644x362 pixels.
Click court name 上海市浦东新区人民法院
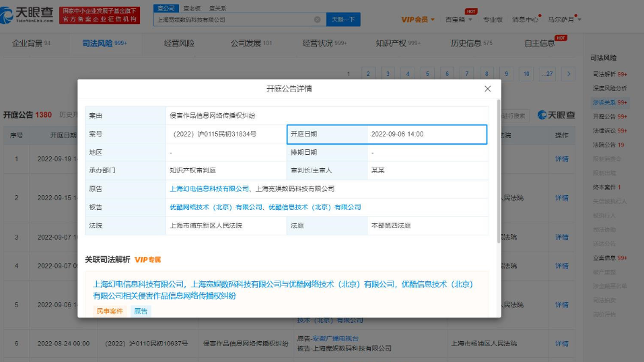[x=206, y=225]
